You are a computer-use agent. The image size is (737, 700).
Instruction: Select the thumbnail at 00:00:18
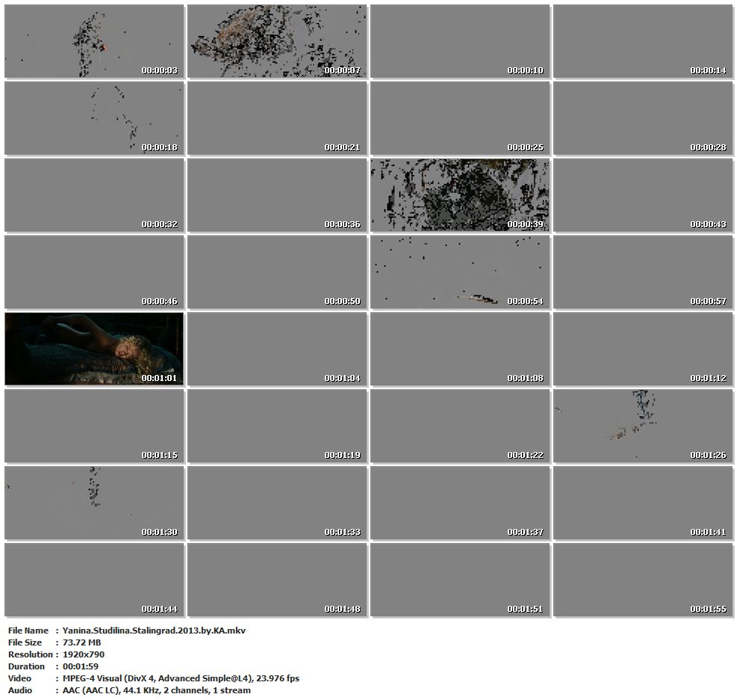coord(94,118)
